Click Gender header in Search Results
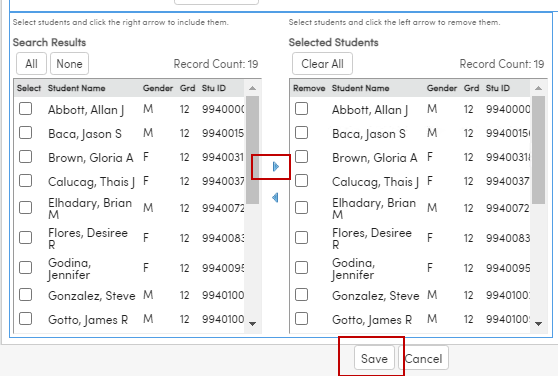Viewport: 558px width, 376px height. click(158, 88)
